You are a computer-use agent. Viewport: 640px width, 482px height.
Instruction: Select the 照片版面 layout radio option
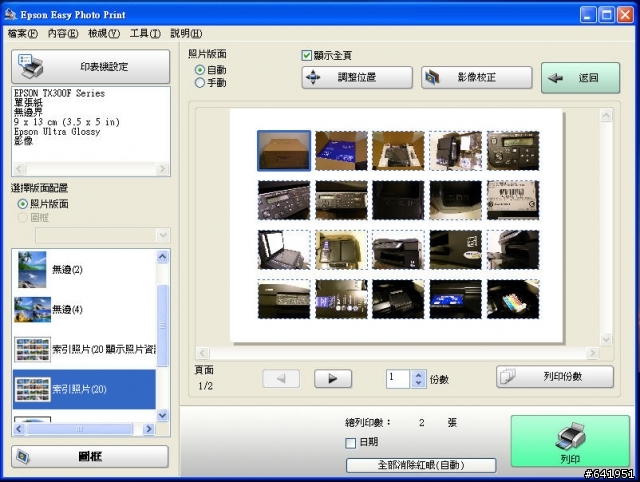(23, 204)
